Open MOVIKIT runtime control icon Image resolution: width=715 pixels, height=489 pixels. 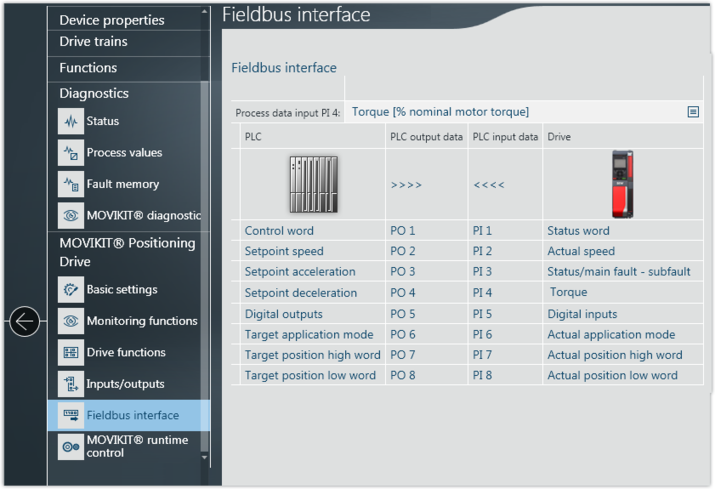[x=70, y=446]
